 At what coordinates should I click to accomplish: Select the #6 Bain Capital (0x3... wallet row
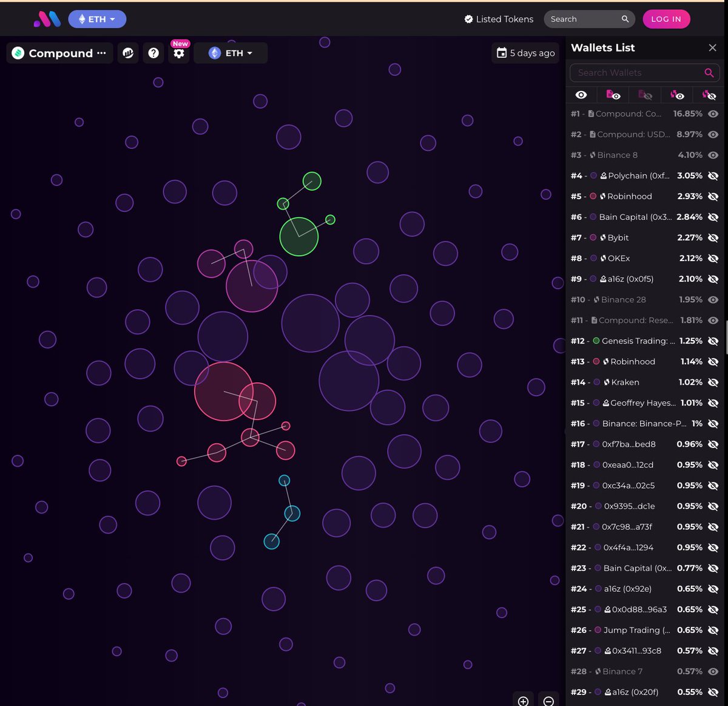pos(644,217)
